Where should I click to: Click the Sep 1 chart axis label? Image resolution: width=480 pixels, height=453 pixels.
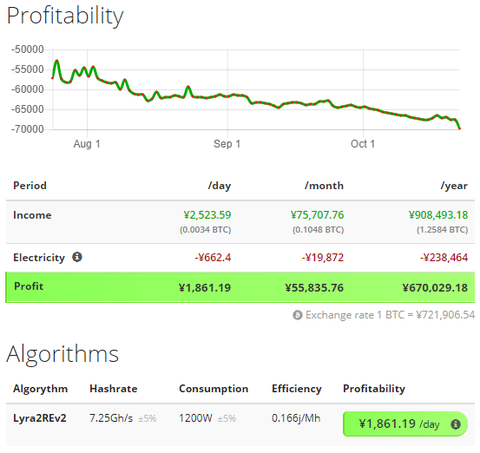227,144
